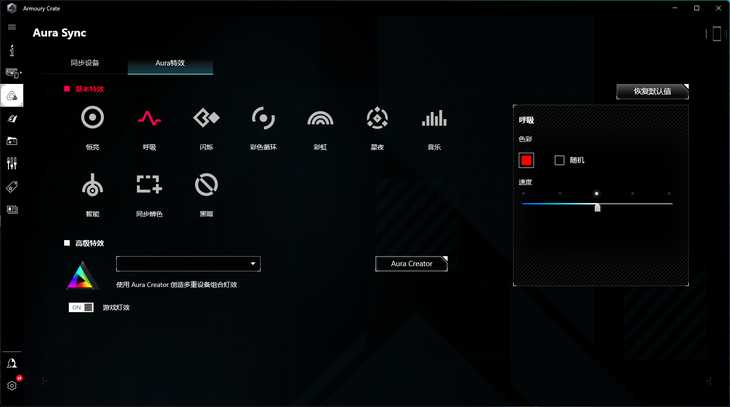Expand the hamburger menu in left sidebar
730x407 pixels.
(x=12, y=27)
